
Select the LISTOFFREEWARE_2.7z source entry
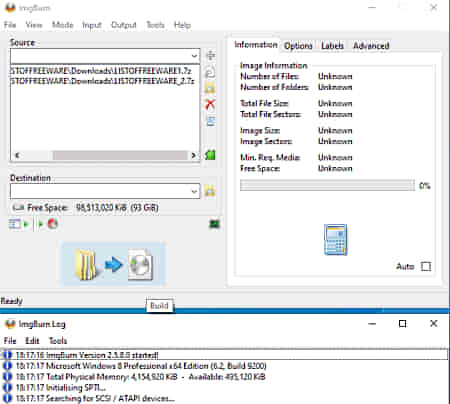tap(103, 81)
